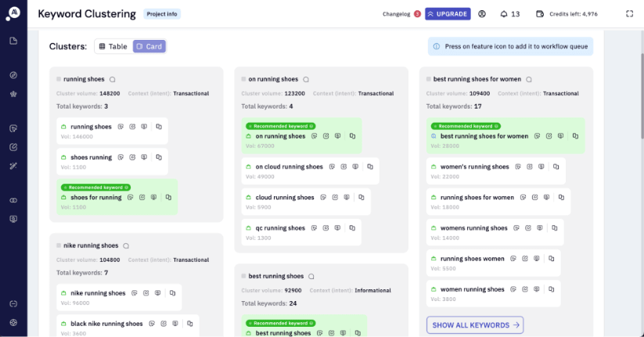Click the Upgrade button
The height and width of the screenshot is (337, 644).
[448, 14]
